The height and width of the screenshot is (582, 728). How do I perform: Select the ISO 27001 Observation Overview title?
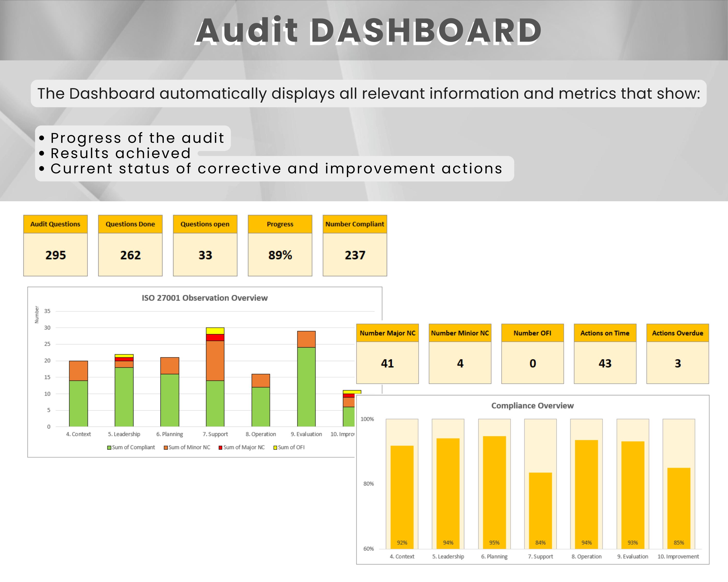click(x=204, y=298)
